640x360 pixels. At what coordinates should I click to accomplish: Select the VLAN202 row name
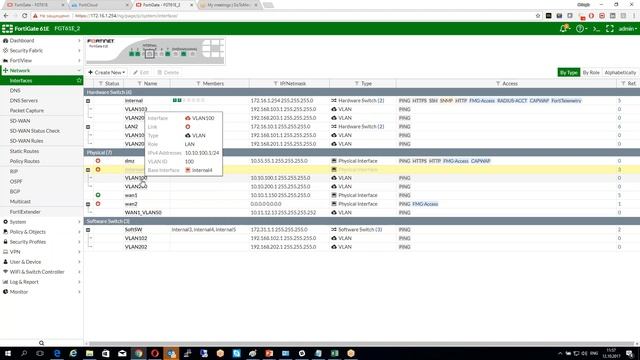(x=136, y=247)
